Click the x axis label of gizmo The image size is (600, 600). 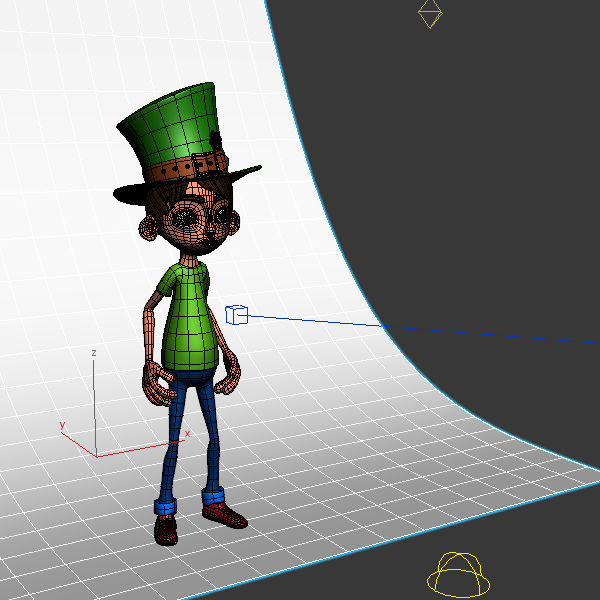(x=187, y=434)
